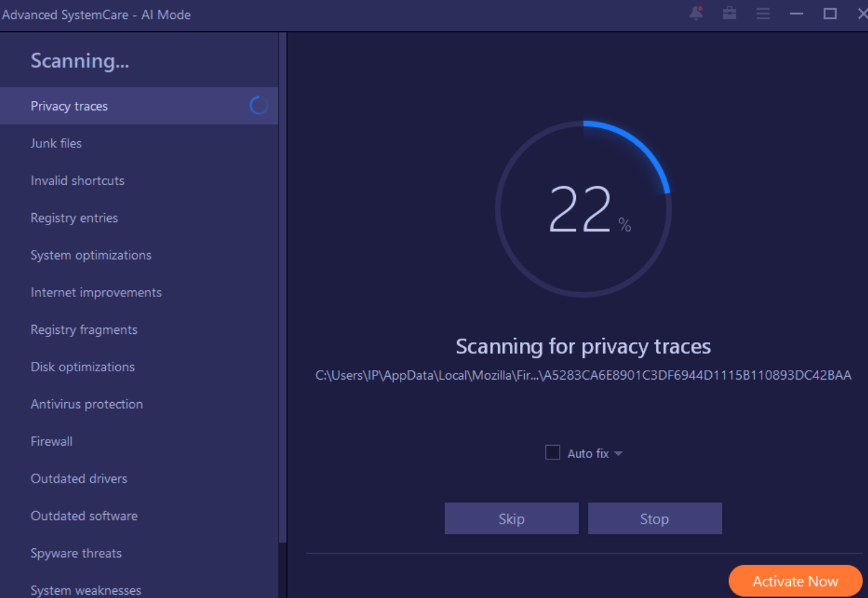Image resolution: width=868 pixels, height=598 pixels.
Task: Open the hamburger options menu
Action: (763, 14)
